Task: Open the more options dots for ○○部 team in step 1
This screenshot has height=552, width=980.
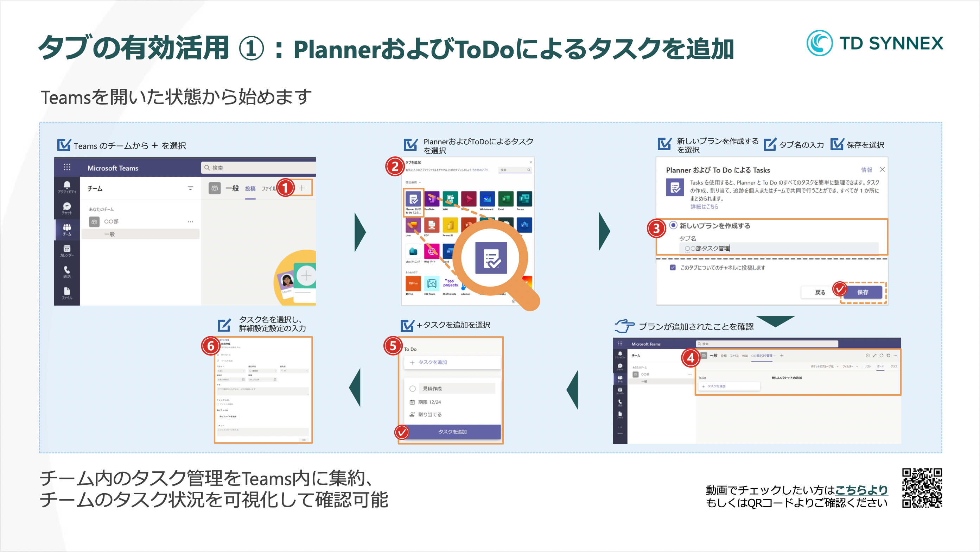Action: 190,221
